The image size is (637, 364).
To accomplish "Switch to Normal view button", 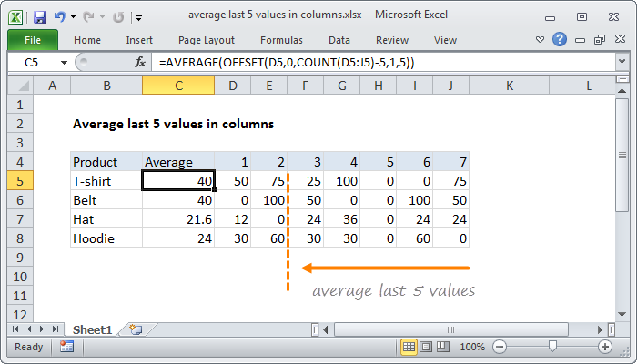I will tap(409, 347).
